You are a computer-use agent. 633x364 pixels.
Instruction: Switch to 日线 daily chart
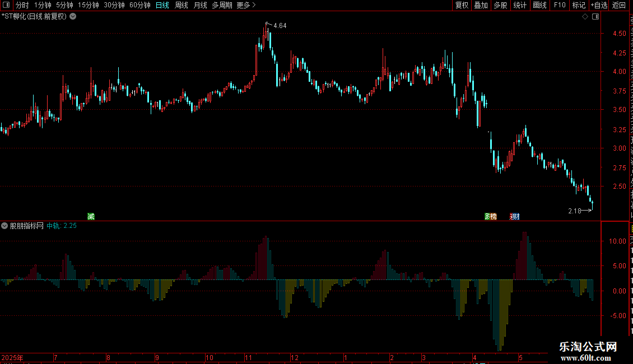point(162,5)
